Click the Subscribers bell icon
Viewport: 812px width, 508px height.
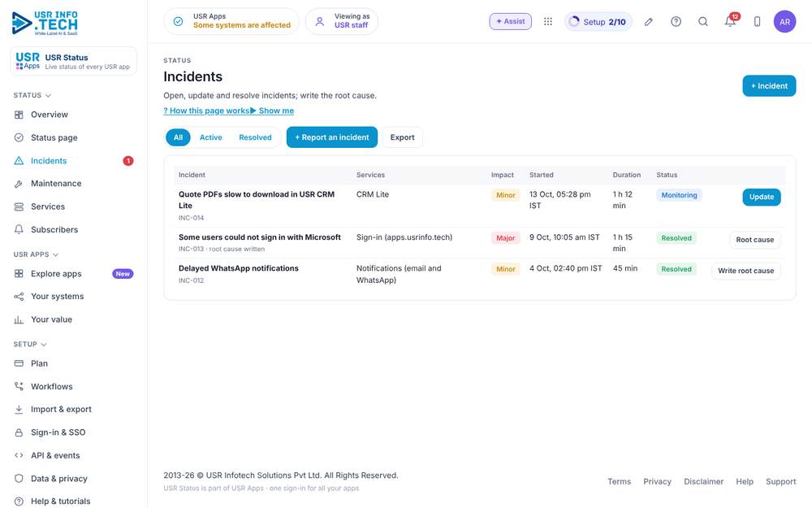coord(19,229)
